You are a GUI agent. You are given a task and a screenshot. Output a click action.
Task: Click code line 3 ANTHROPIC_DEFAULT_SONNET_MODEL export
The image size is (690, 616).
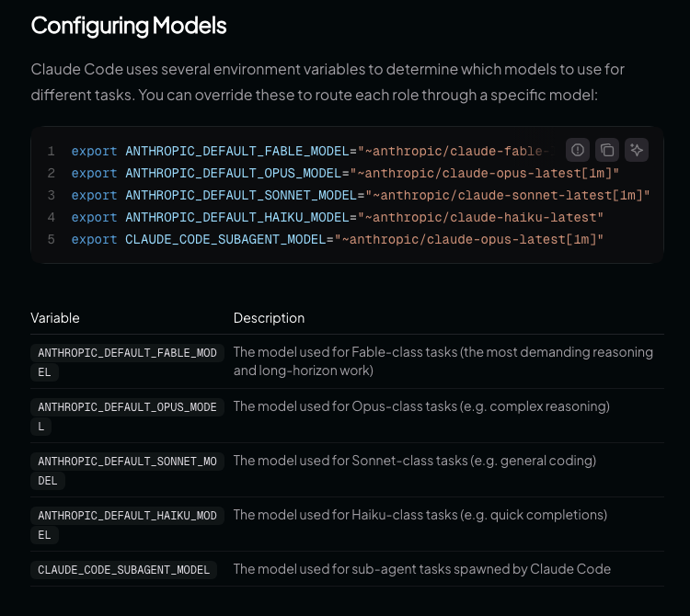(x=361, y=195)
